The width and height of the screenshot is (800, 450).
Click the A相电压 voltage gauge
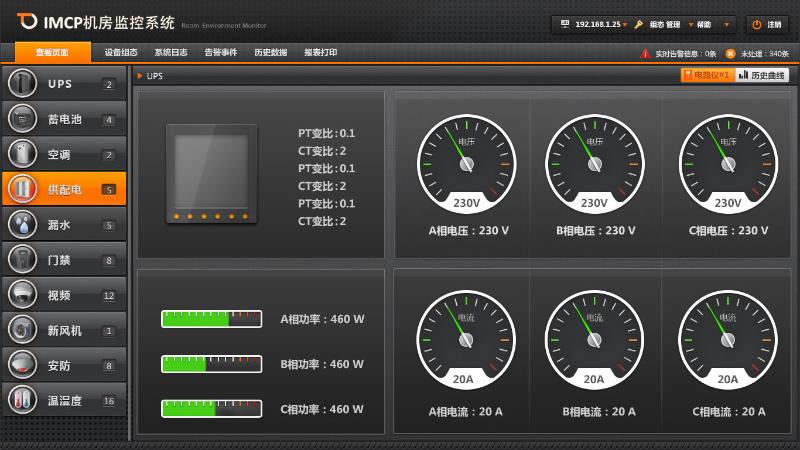[467, 162]
